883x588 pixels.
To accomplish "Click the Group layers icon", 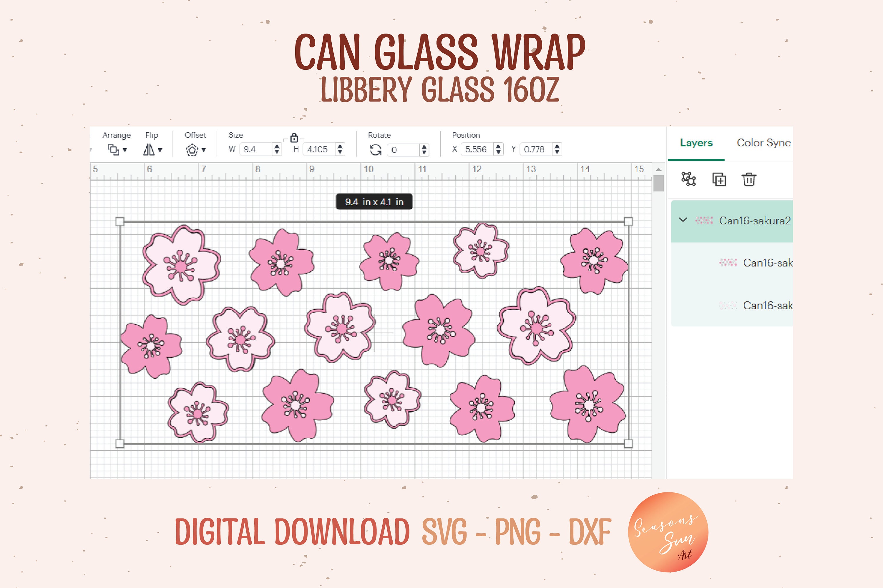I will coord(688,179).
